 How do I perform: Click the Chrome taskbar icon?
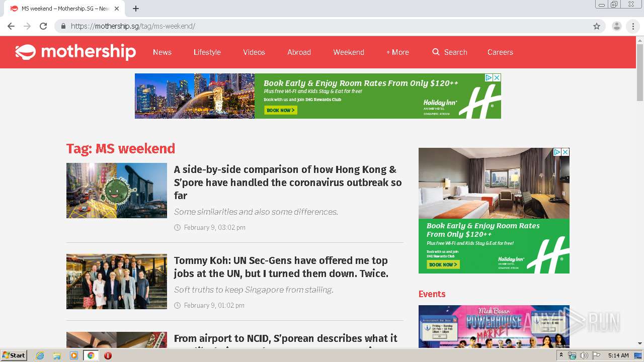pos(91,355)
